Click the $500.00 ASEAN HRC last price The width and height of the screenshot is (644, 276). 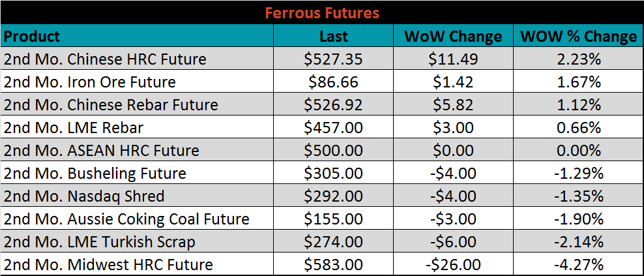point(334,150)
